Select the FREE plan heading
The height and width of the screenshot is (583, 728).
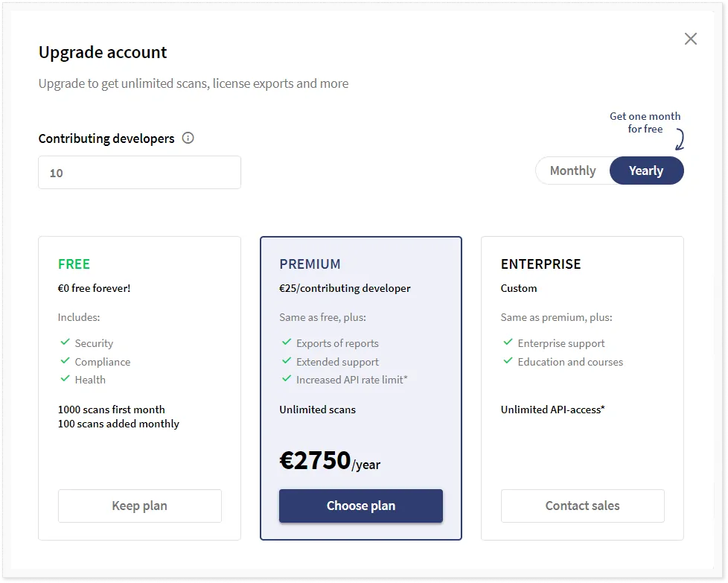pos(74,264)
